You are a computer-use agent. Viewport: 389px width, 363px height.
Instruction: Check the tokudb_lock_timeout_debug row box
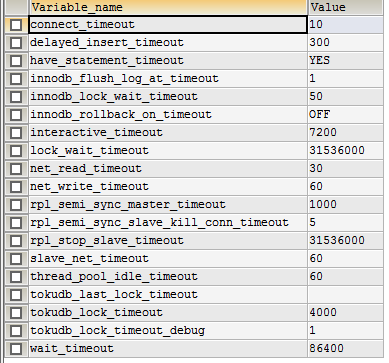pyautogui.click(x=16, y=331)
